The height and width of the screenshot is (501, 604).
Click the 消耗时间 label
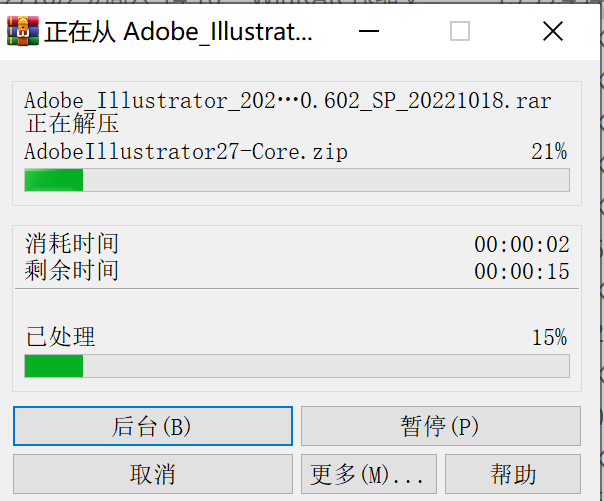[72, 244]
